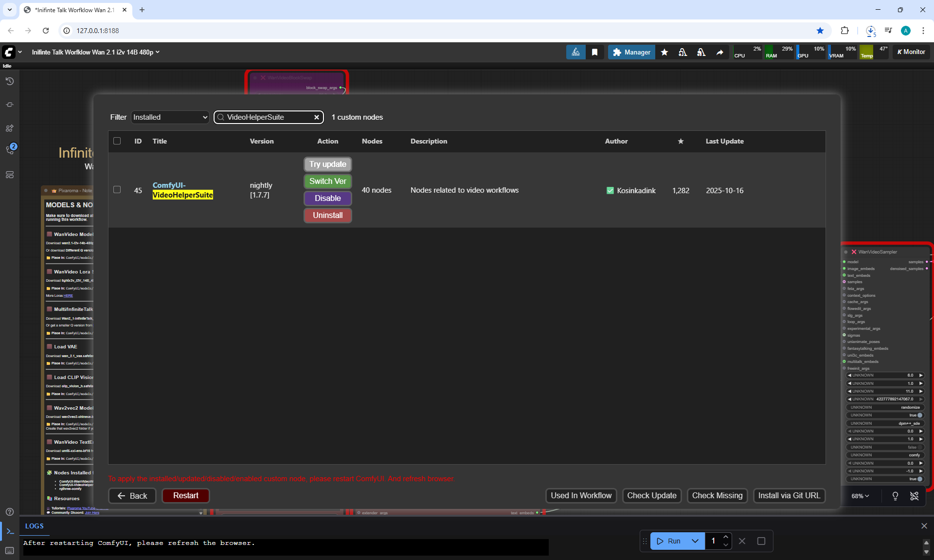The height and width of the screenshot is (560, 934).
Task: Click the help question mark icon
Action: 9,512
